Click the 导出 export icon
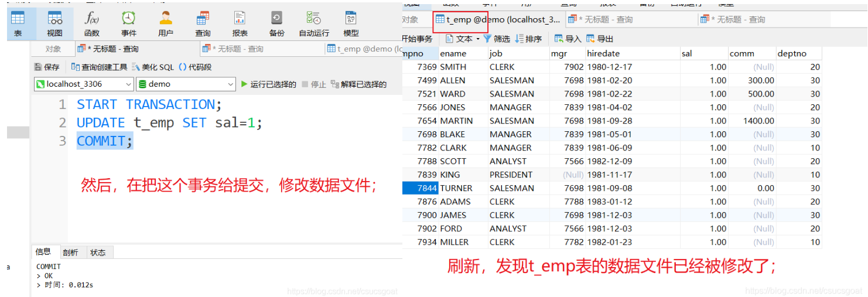Viewport: 868px width, 297px height. tap(600, 39)
